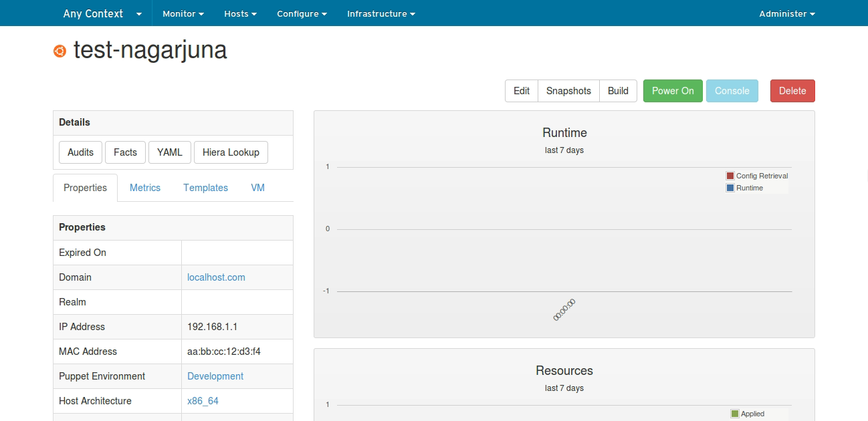
Task: Click the test-nagarjuna page title
Action: 150,50
